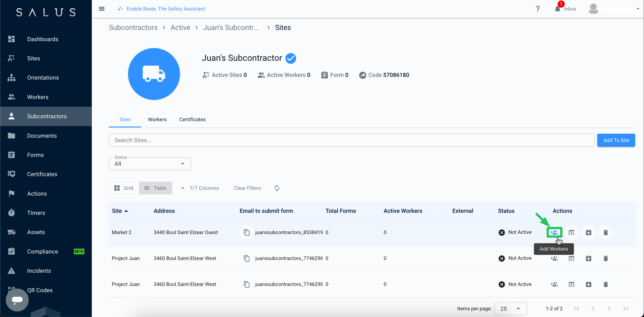Go to next page of results
Screen dimensions: 644x317
click(609, 309)
